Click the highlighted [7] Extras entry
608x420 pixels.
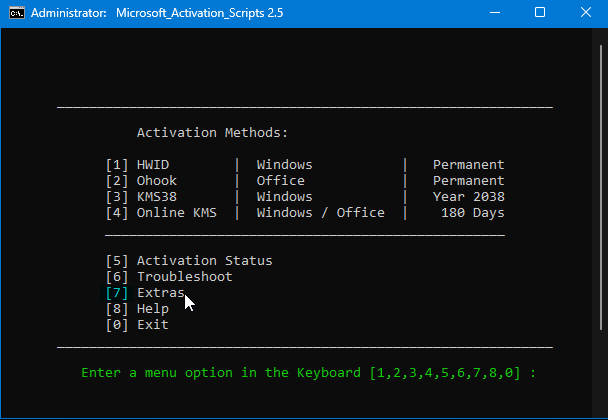tap(145, 292)
